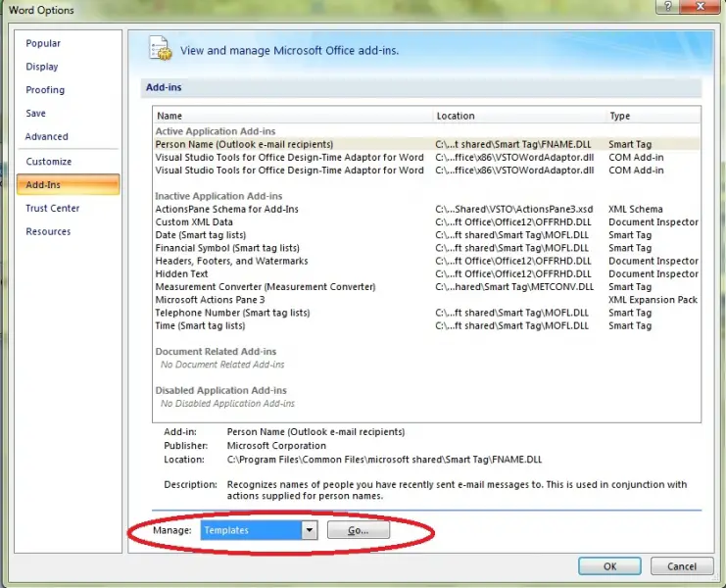Select Microsoft Actions Pane 3 row
The height and width of the screenshot is (588, 726).
426,300
